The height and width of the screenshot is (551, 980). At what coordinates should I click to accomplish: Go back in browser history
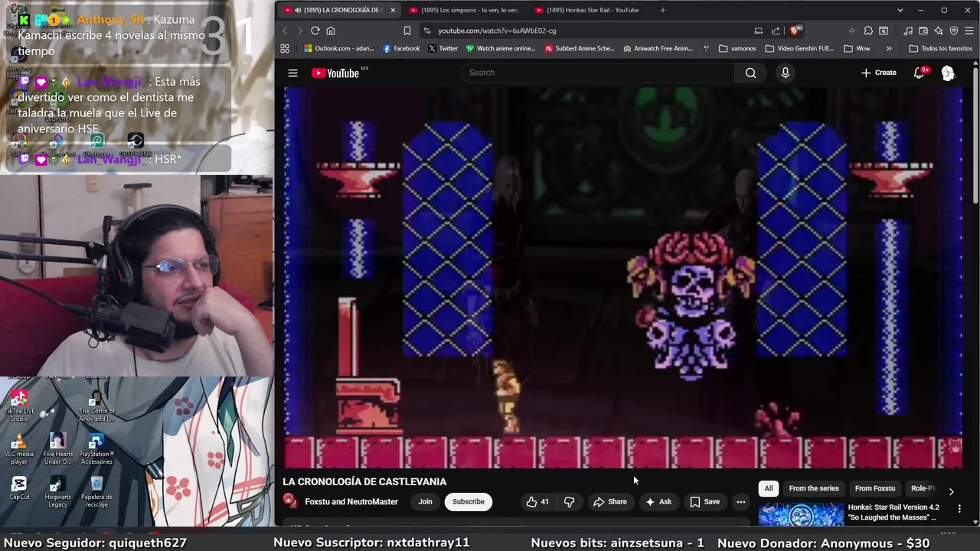tap(285, 31)
